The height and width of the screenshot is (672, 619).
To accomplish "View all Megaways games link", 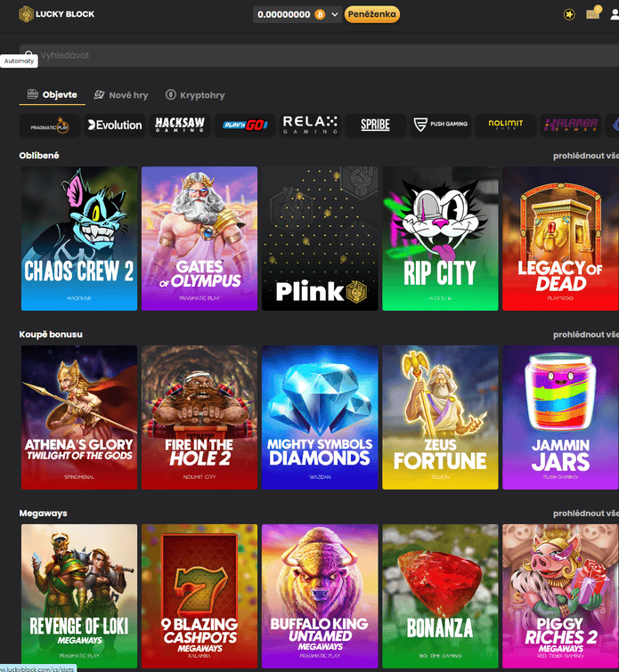I will pos(585,514).
